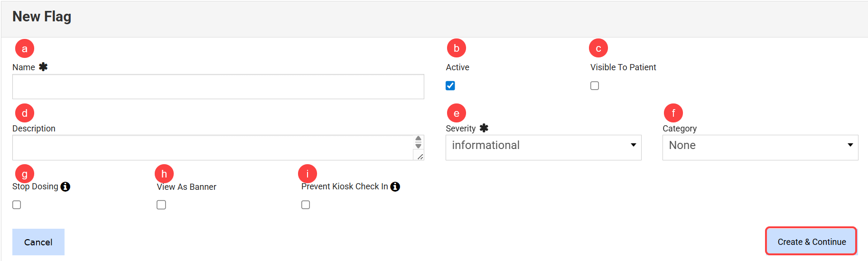The width and height of the screenshot is (868, 261).
Task: Click the Cancel button
Action: click(38, 242)
